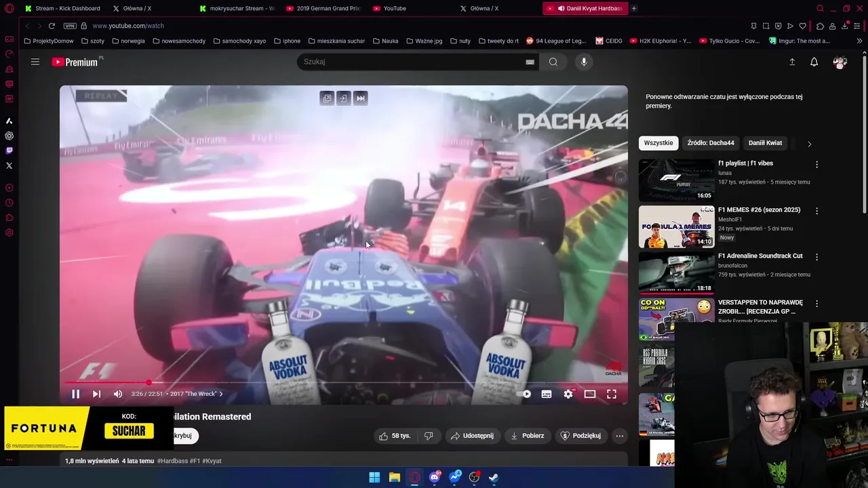Screen dimensions: 868x488
Task: Enter fullscreen mode
Action: [x=611, y=394]
